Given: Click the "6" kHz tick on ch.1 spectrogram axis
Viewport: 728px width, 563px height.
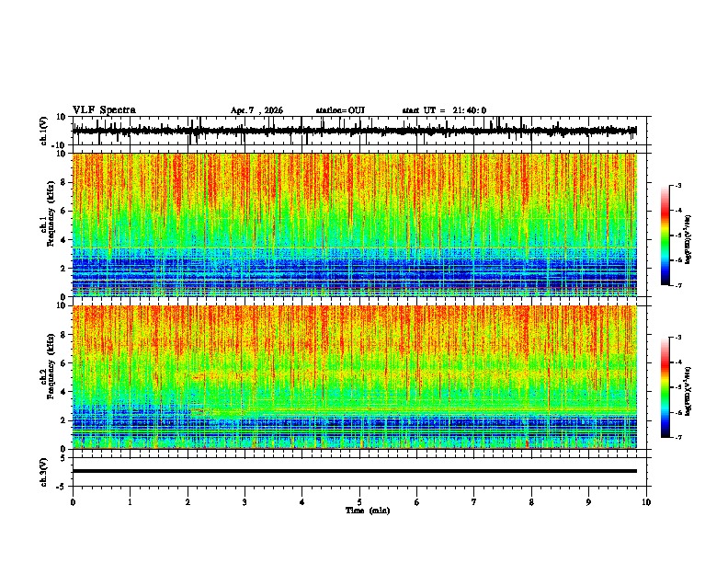Looking at the screenshot, I should 63,211.
